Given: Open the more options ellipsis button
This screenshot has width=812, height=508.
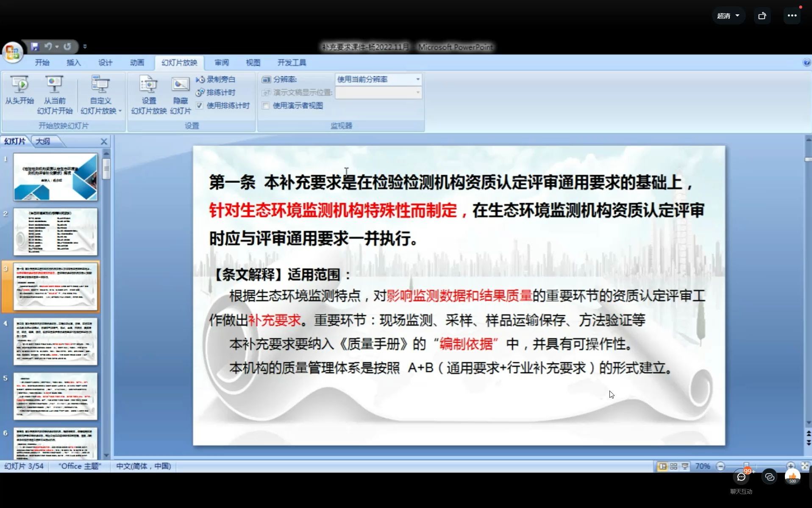Looking at the screenshot, I should point(792,16).
